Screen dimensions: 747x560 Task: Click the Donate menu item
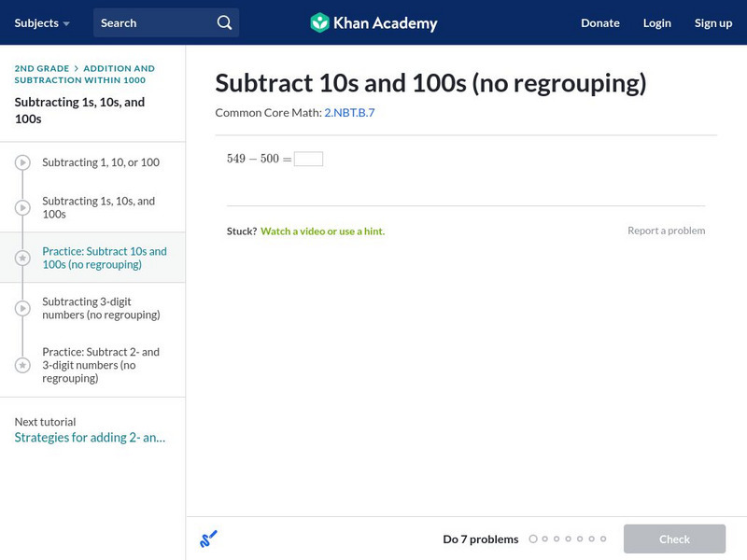(x=599, y=22)
